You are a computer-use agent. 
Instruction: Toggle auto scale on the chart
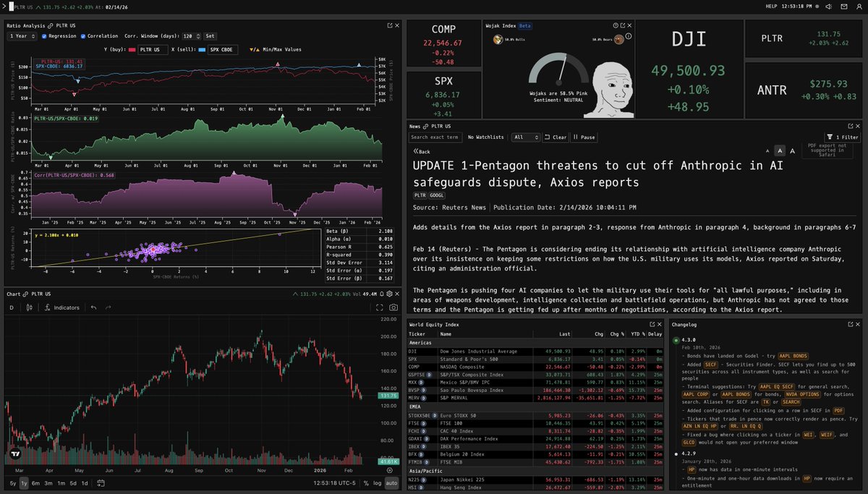[x=392, y=483]
